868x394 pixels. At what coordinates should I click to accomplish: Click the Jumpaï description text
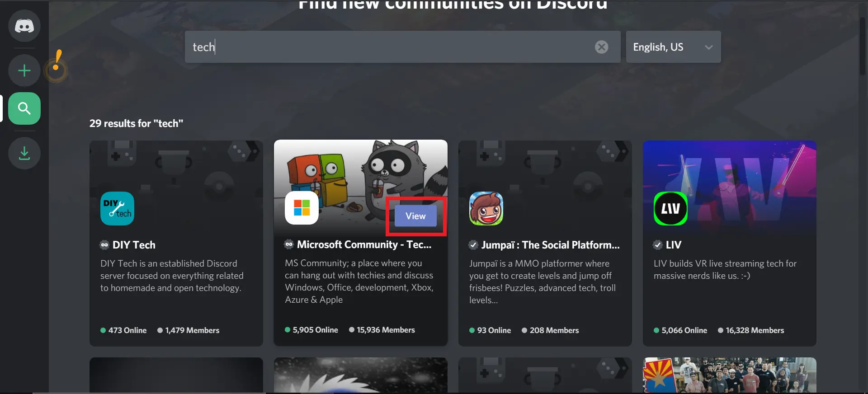(542, 281)
